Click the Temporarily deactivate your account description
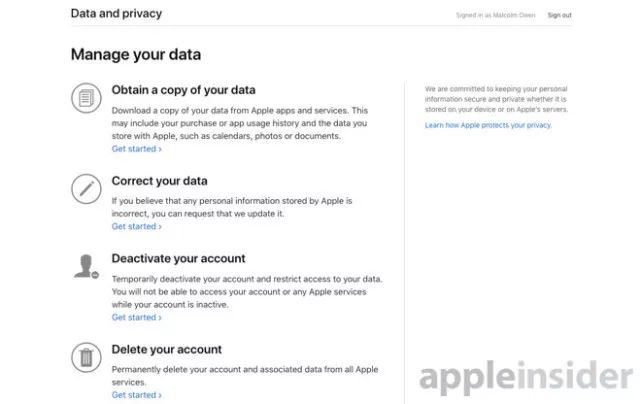641x404 pixels. (x=247, y=291)
